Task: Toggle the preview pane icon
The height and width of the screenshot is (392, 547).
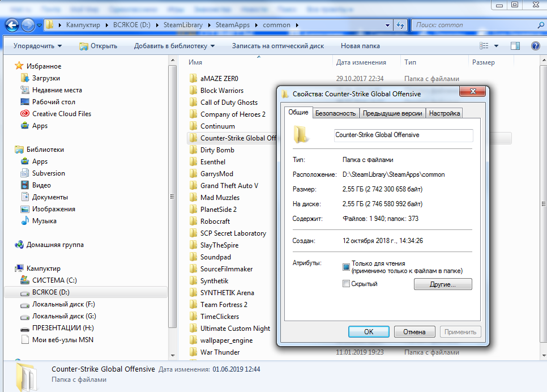Action: pos(515,46)
